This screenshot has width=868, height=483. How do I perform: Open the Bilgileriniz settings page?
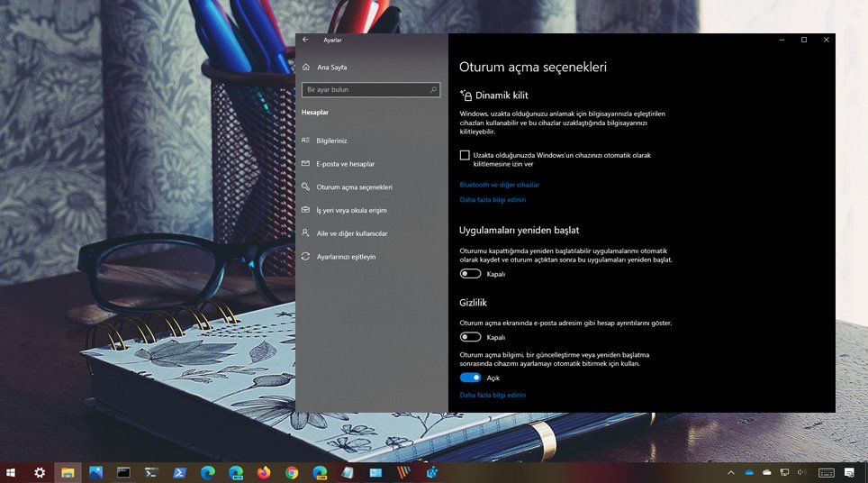(x=331, y=141)
